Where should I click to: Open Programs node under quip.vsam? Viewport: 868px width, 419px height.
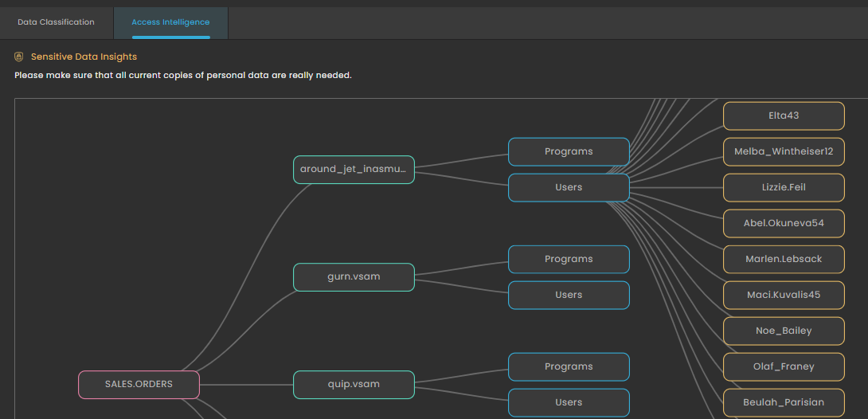[569, 367]
